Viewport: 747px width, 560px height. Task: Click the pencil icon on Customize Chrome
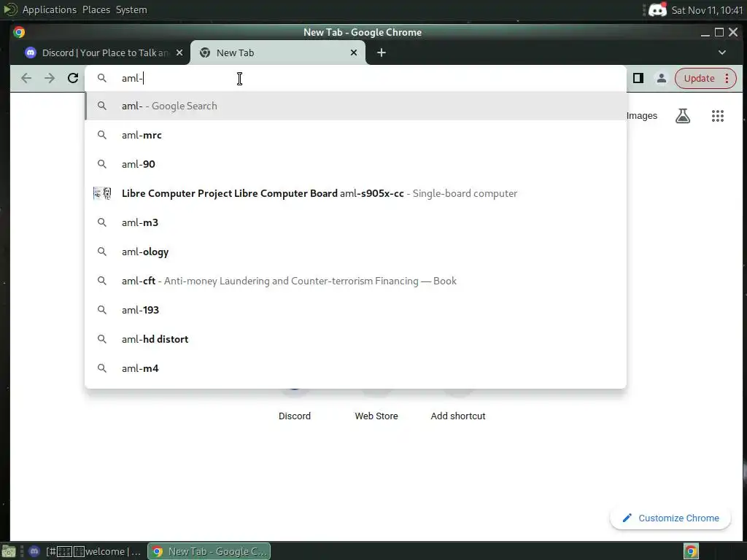pos(627,518)
